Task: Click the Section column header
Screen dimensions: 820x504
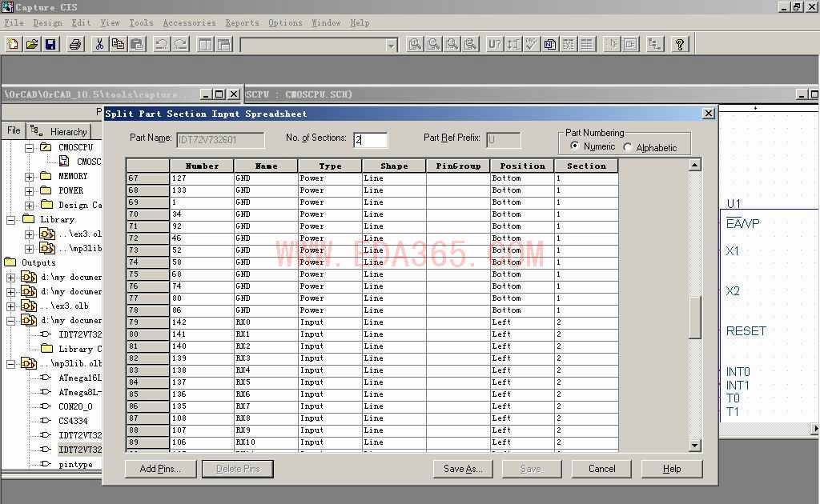Action: pos(586,166)
